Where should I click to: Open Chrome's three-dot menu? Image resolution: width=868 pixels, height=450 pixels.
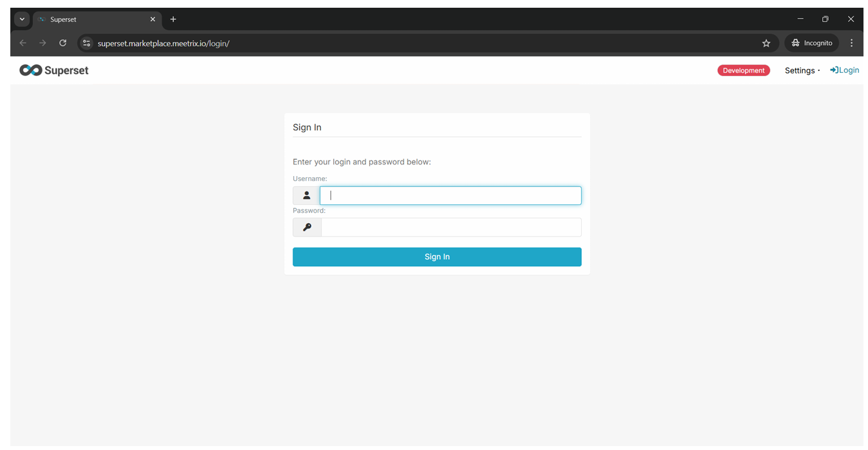click(852, 43)
